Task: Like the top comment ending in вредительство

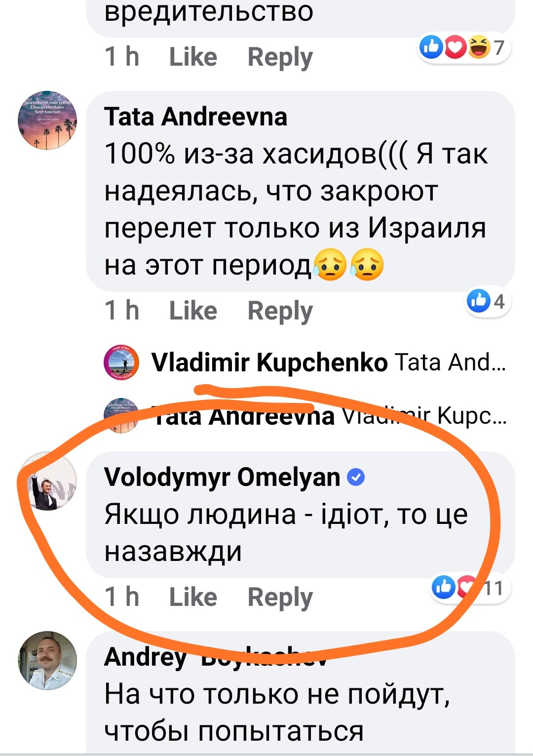Action: [x=193, y=57]
